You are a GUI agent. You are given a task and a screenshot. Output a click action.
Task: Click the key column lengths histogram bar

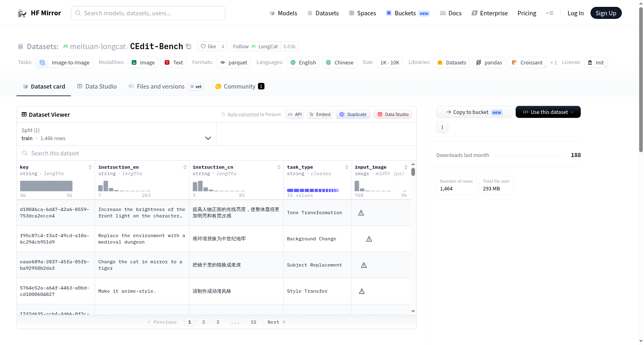[46, 186]
